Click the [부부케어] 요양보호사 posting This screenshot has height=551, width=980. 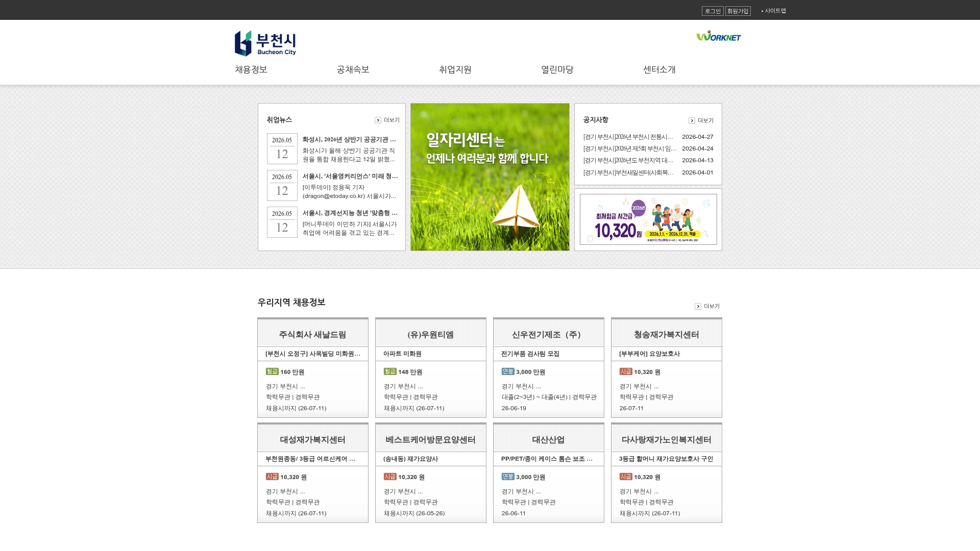click(649, 354)
